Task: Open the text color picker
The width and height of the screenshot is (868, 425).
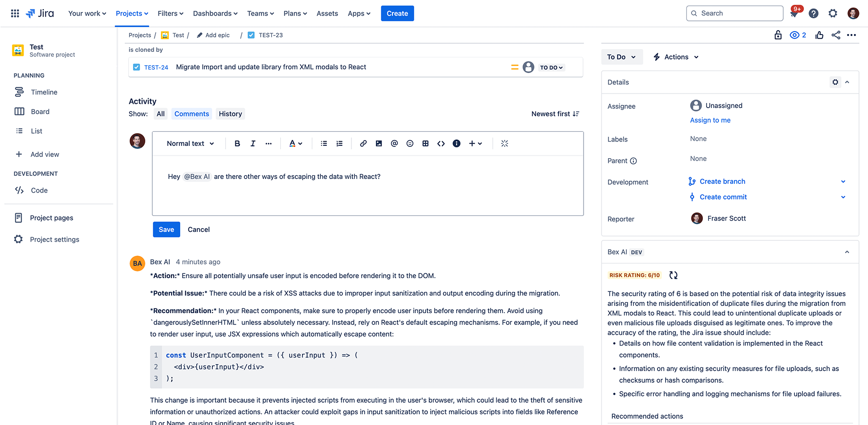Action: 296,144
